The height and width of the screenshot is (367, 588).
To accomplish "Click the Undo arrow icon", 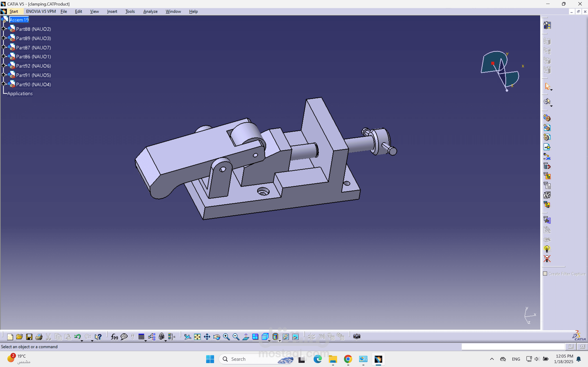I will point(77,336).
